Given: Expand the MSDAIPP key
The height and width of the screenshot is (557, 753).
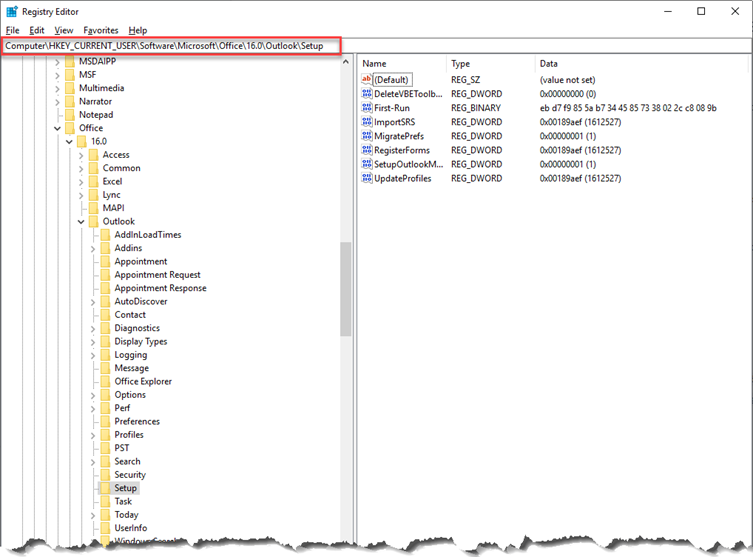Looking at the screenshot, I should pyautogui.click(x=58, y=62).
